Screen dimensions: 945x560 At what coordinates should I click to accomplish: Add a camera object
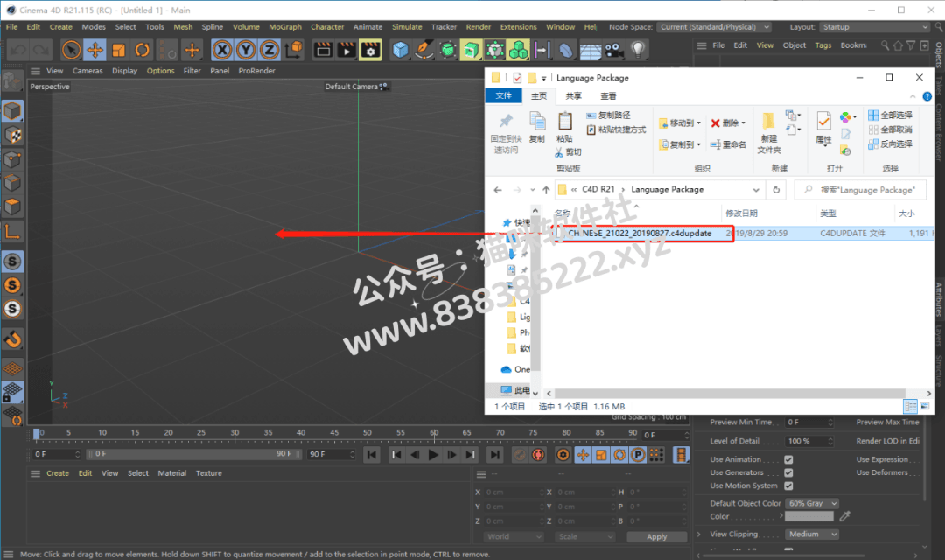[x=614, y=50]
